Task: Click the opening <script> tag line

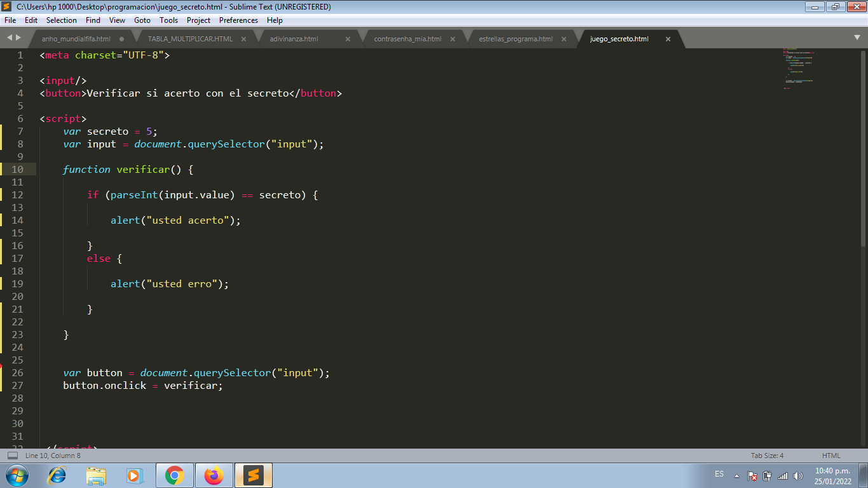Action: click(63, 119)
